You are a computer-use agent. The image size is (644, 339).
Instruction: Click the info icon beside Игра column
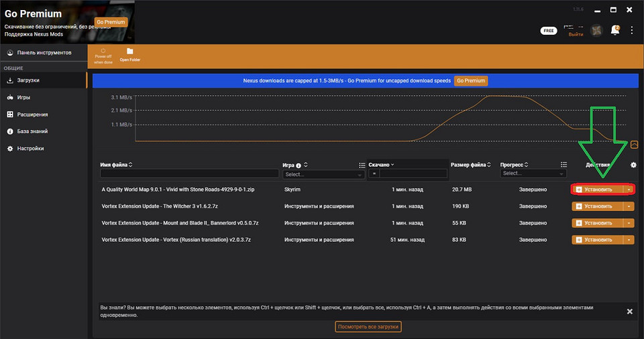tap(298, 165)
